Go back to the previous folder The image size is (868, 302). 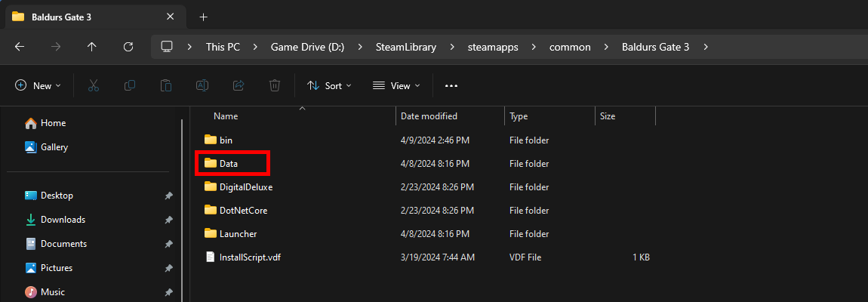coord(20,47)
